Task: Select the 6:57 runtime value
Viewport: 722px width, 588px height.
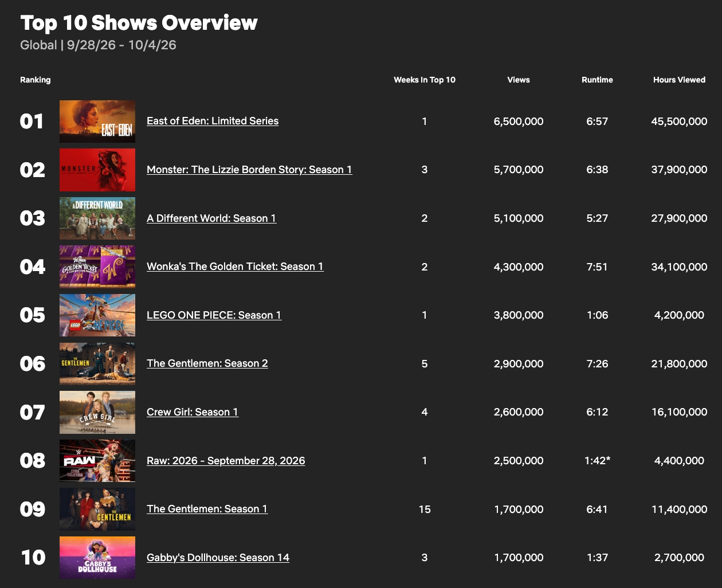Action: point(597,121)
